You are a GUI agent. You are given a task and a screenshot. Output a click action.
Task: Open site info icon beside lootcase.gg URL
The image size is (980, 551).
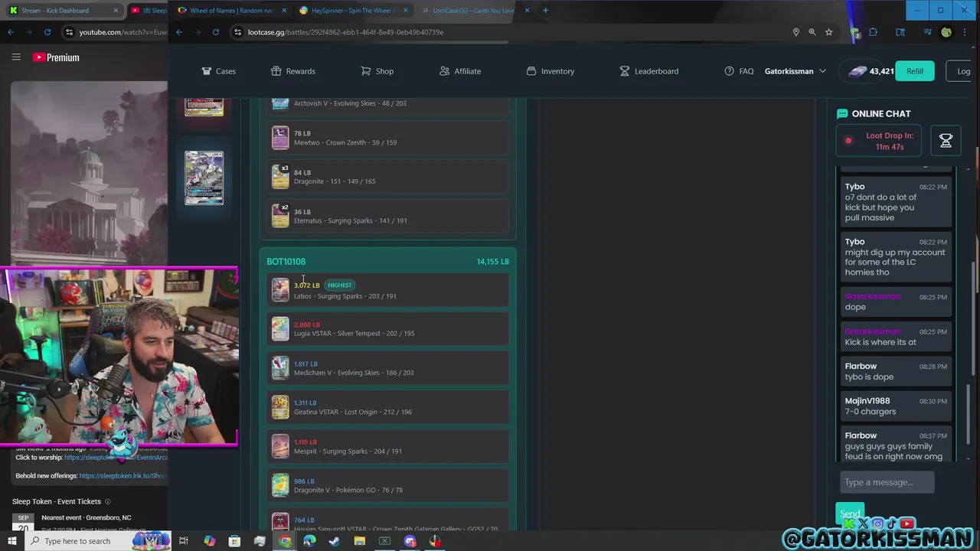point(238,32)
